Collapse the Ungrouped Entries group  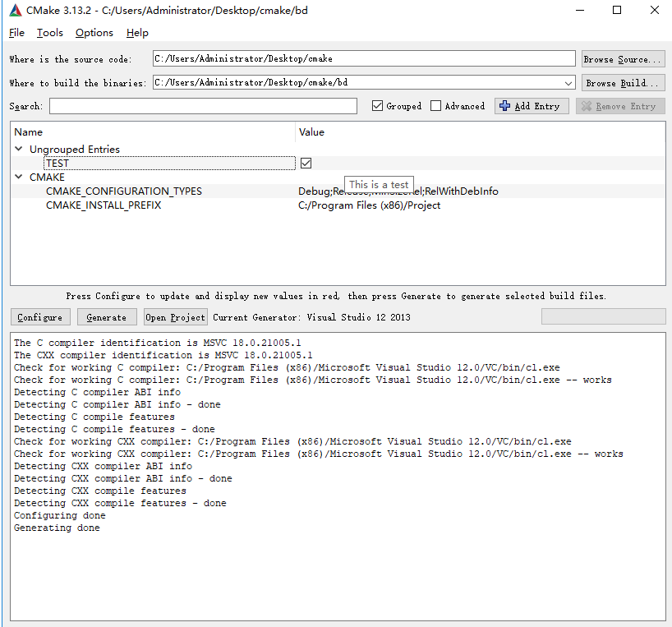(x=18, y=149)
